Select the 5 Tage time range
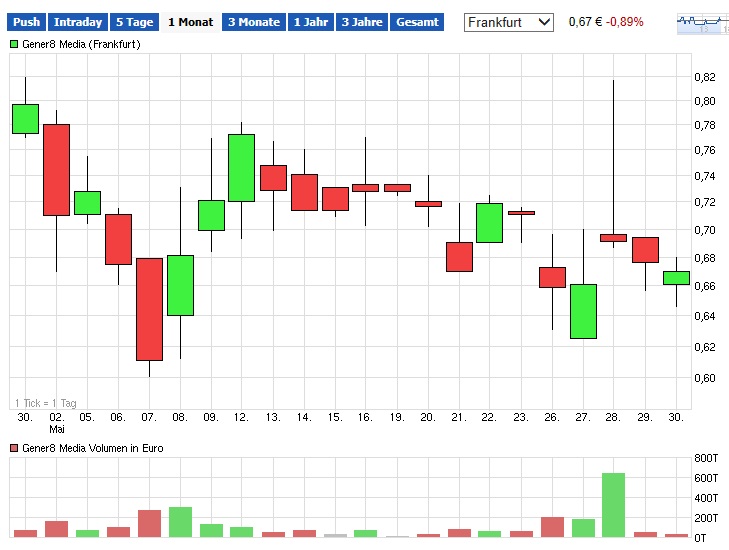Viewport: 729px width, 550px height. (x=134, y=22)
